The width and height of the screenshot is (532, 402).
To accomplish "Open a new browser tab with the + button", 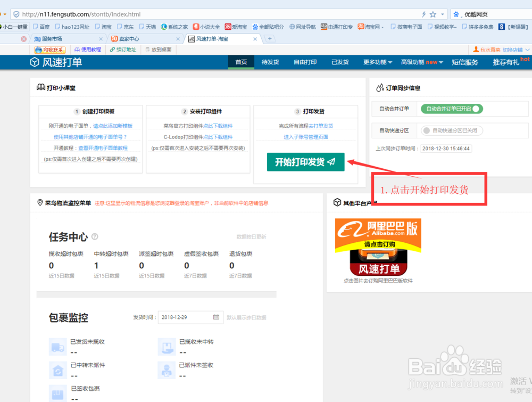I will tap(271, 38).
